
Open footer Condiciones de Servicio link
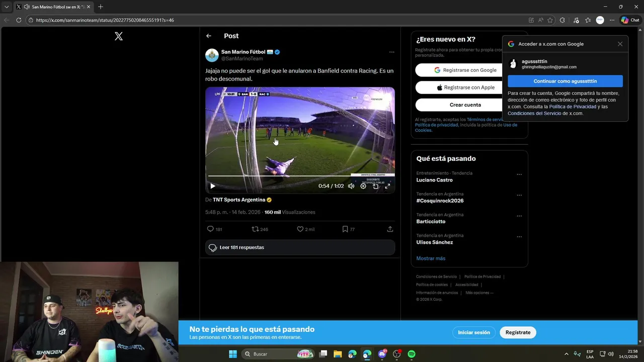(x=436, y=277)
